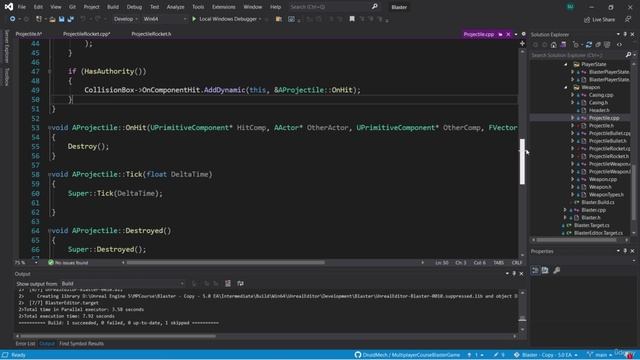The image size is (640, 360).
Task: Click the Live Share icon
Action: click(587, 19)
